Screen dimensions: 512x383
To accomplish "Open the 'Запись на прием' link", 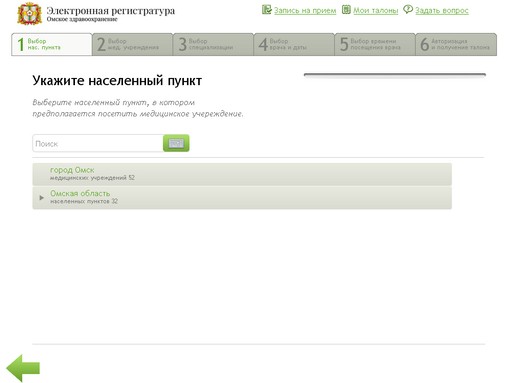I will (305, 11).
